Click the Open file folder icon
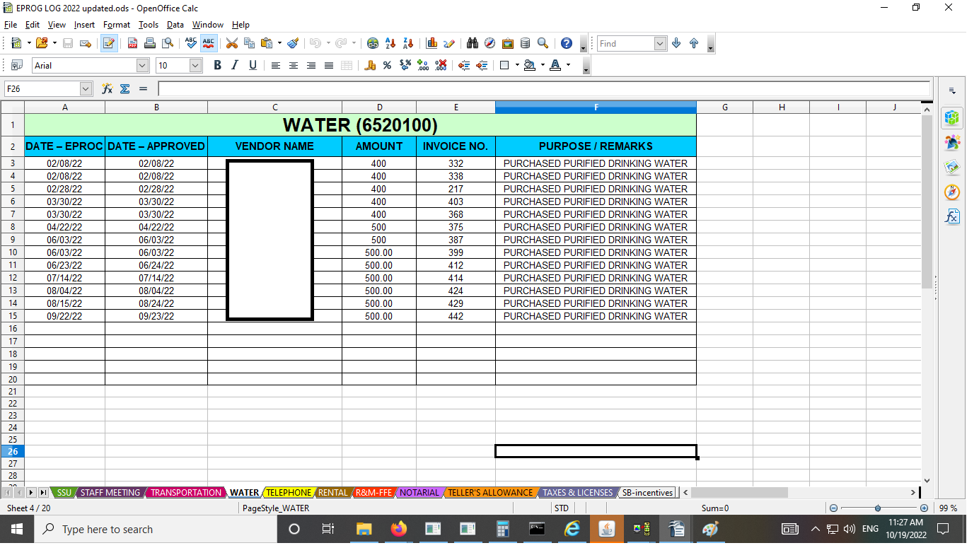Screen dimensions: 979x560 click(x=41, y=43)
